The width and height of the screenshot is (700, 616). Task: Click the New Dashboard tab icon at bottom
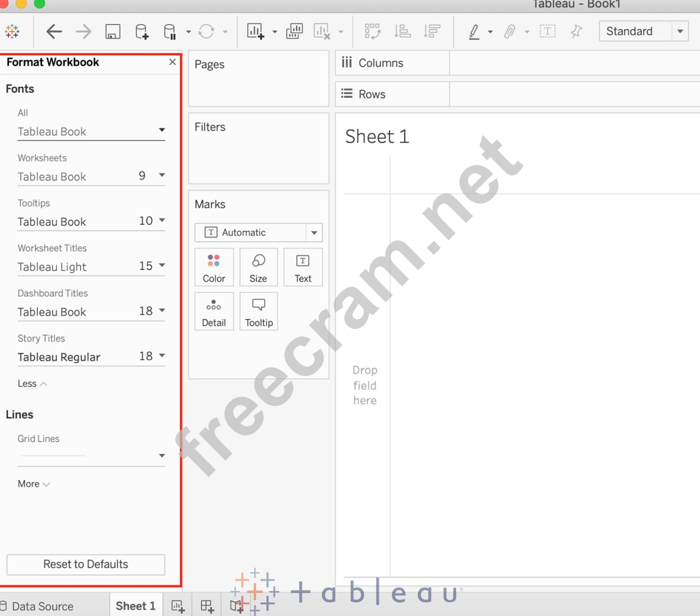207,607
